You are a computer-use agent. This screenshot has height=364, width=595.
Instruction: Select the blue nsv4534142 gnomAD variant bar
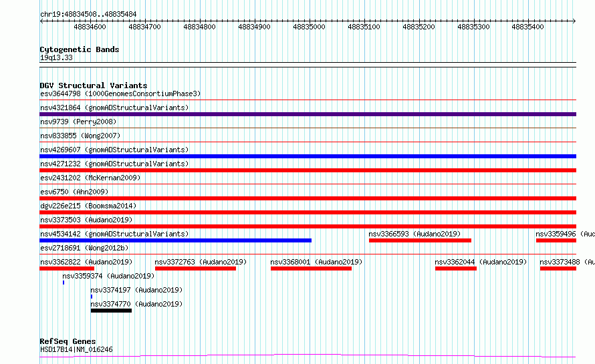[175, 240]
